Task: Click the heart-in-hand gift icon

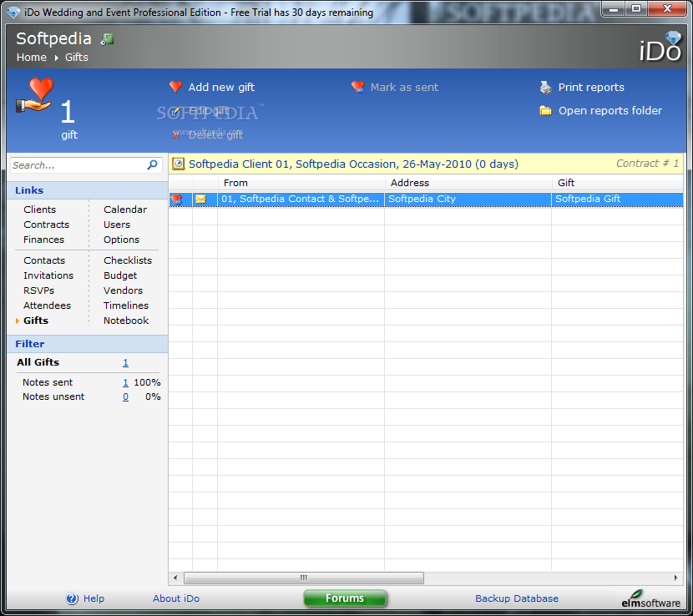Action: (x=35, y=95)
